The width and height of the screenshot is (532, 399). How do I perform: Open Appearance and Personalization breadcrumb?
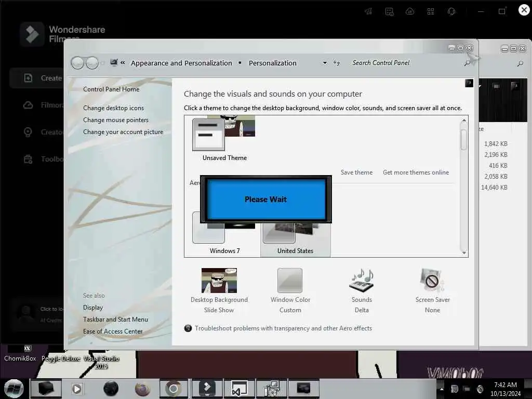click(x=181, y=63)
